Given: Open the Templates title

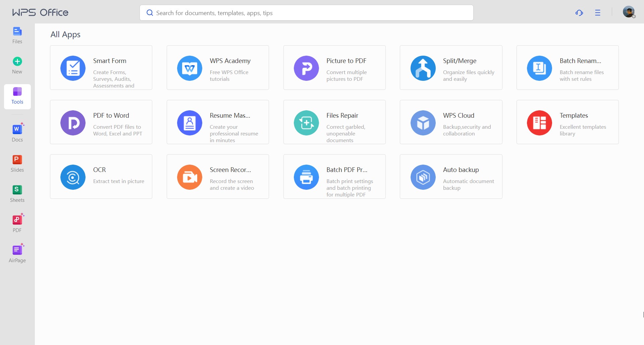Looking at the screenshot, I should click(x=574, y=115).
